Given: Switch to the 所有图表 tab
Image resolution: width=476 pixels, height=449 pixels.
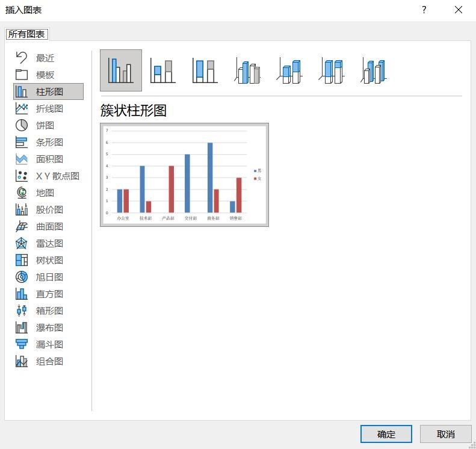Looking at the screenshot, I should (26, 34).
